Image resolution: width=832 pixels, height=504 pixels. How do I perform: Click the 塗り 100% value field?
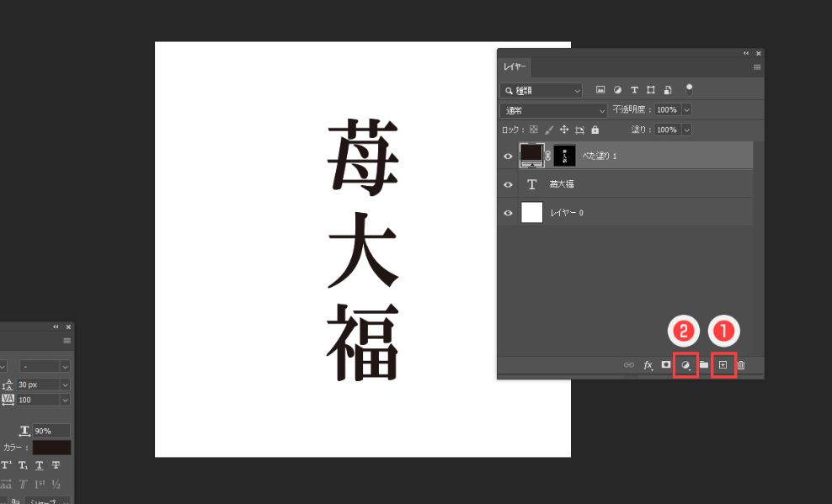pos(668,130)
